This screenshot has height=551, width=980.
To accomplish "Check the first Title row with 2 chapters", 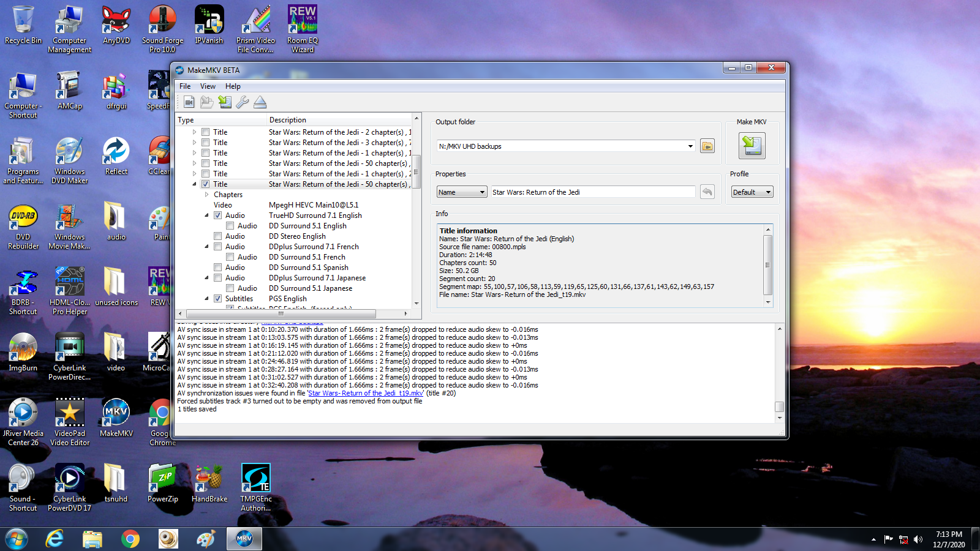I will [x=206, y=132].
